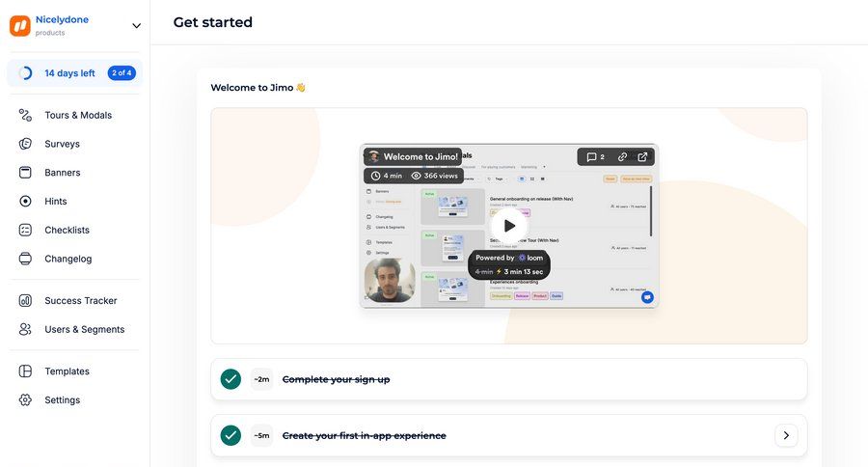
Task: Toggle the Complete your sign up checkmark
Action: (x=231, y=379)
